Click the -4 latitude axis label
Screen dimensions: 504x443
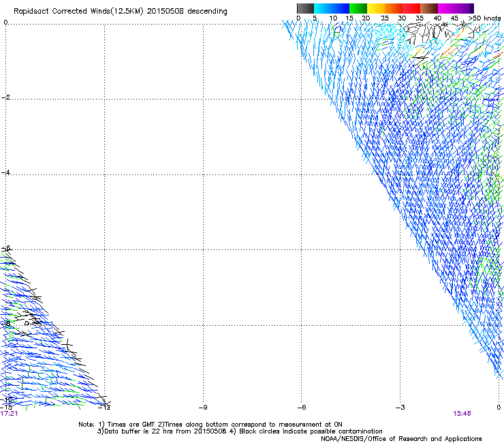coord(5,172)
